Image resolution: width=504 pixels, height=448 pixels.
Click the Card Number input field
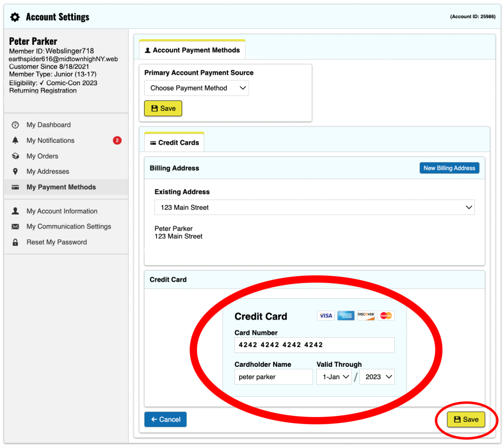coord(315,345)
